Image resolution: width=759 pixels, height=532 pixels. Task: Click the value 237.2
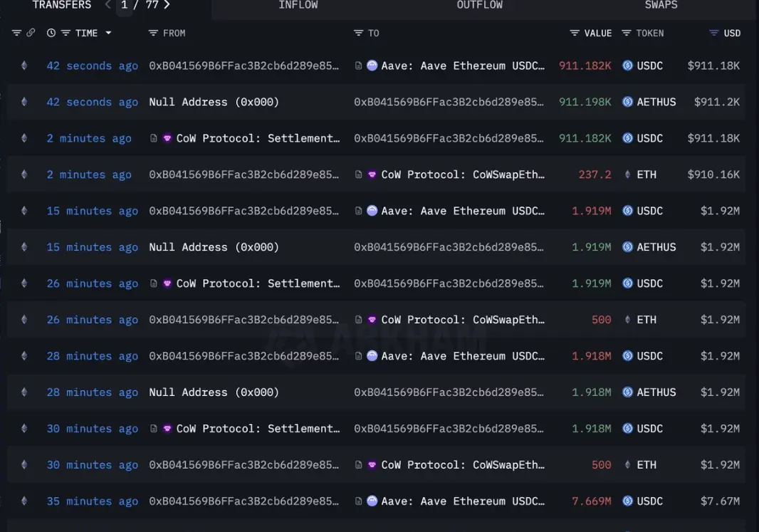[595, 174]
